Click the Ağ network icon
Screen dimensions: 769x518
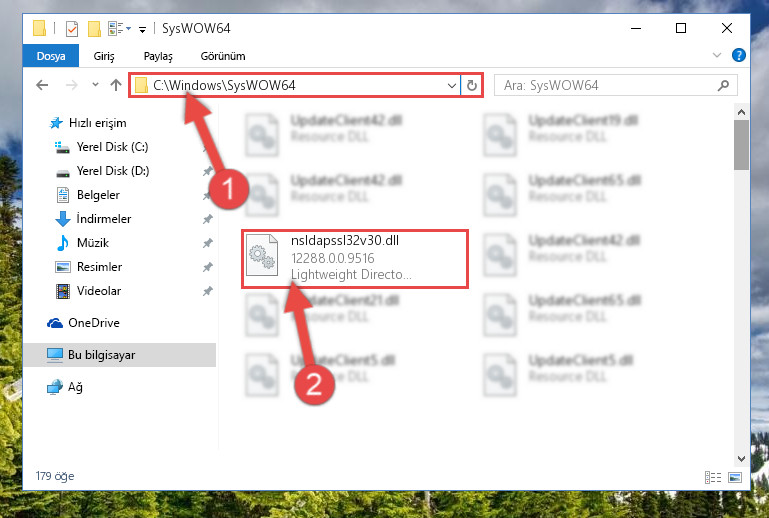click(54, 387)
